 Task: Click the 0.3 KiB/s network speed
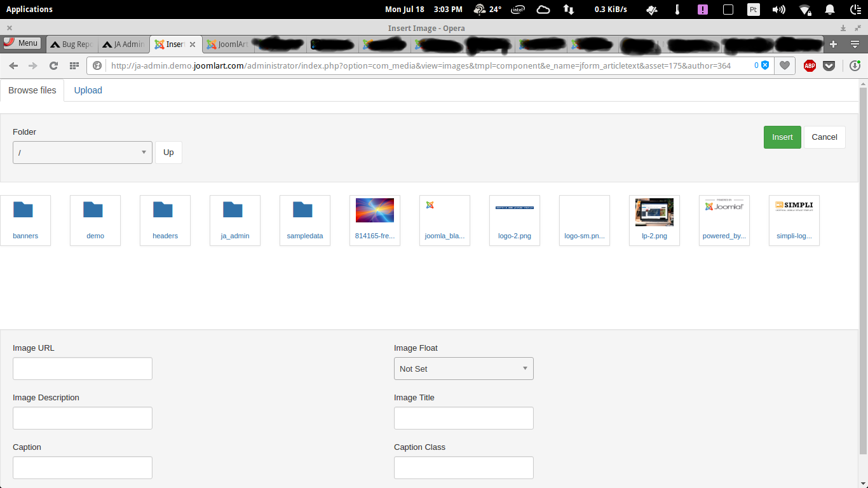pos(611,10)
